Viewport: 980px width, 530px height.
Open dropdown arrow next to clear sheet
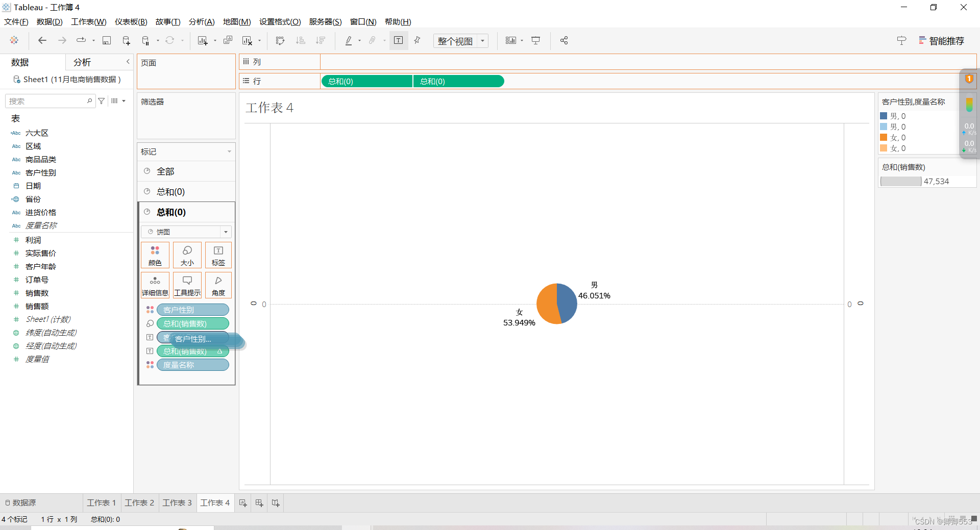tap(260, 41)
